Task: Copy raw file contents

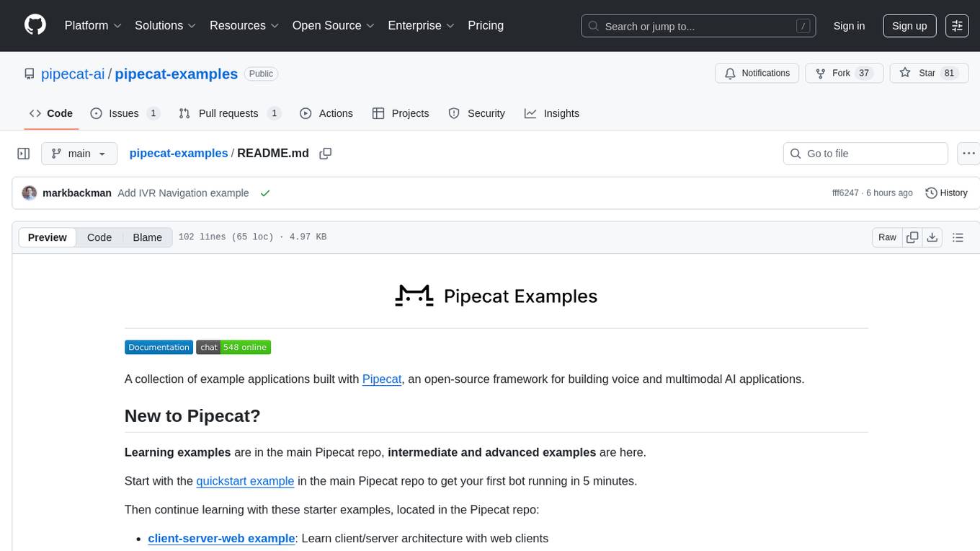Action: pos(912,237)
